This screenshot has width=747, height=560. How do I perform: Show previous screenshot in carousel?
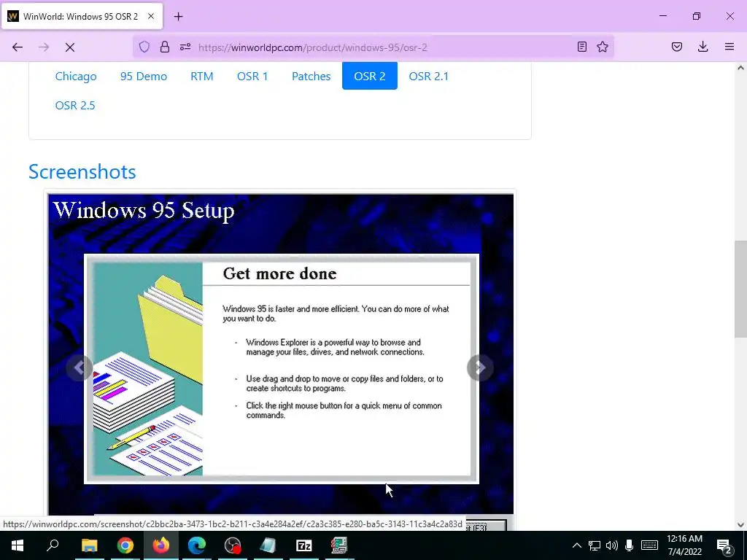tap(79, 367)
